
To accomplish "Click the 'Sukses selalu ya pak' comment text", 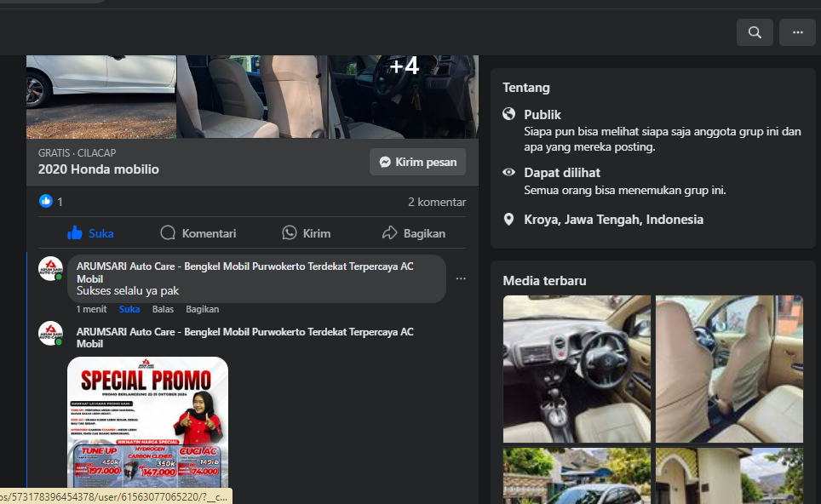I will [x=128, y=290].
